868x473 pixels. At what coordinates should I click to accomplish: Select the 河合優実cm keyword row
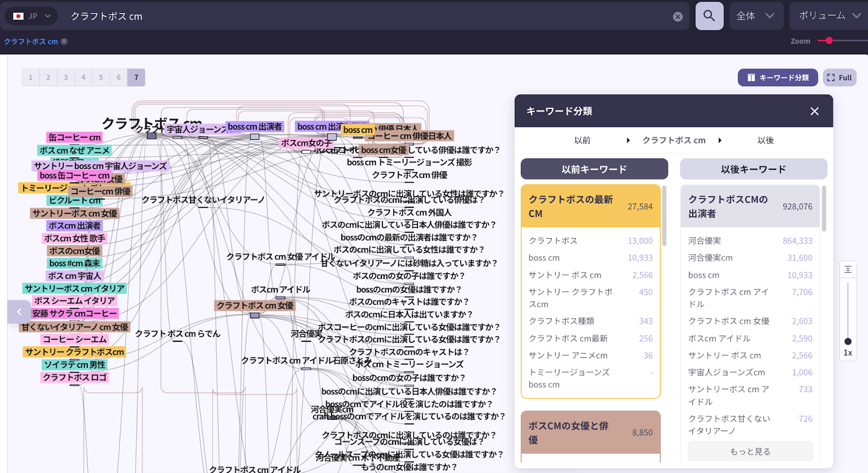tap(750, 258)
